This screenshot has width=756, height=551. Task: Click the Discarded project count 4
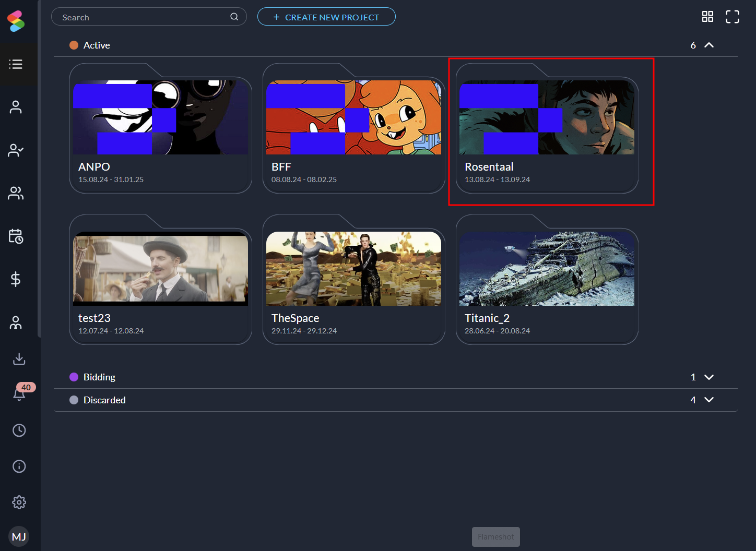click(x=693, y=400)
